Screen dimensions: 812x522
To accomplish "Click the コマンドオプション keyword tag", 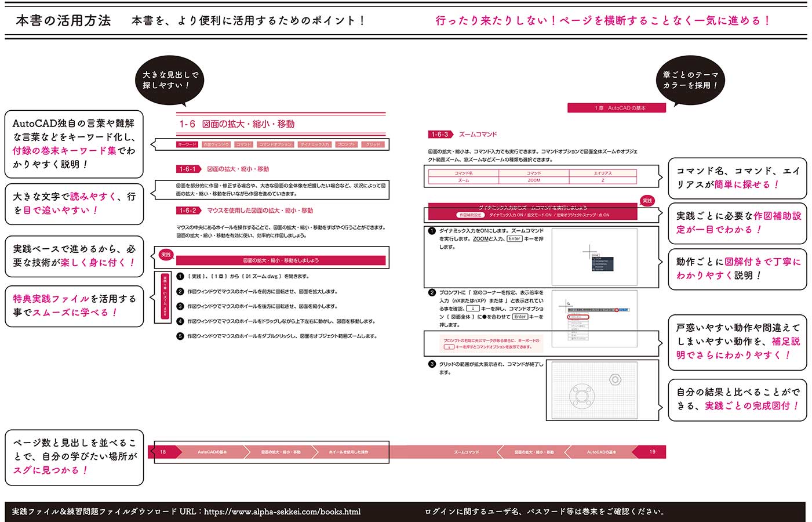I will [274, 144].
